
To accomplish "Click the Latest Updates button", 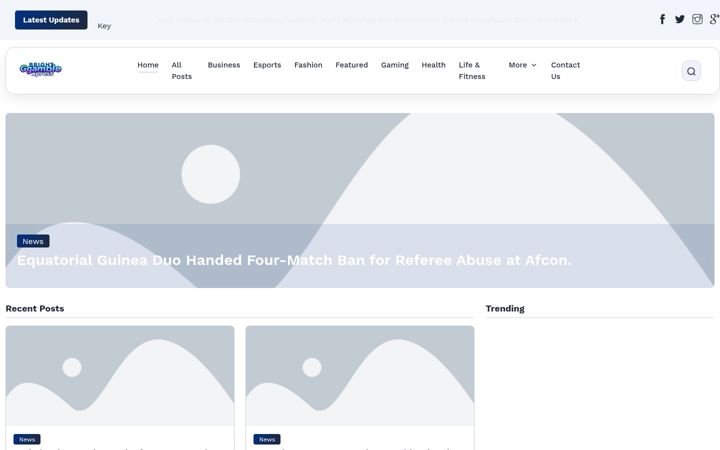I will click(x=51, y=20).
